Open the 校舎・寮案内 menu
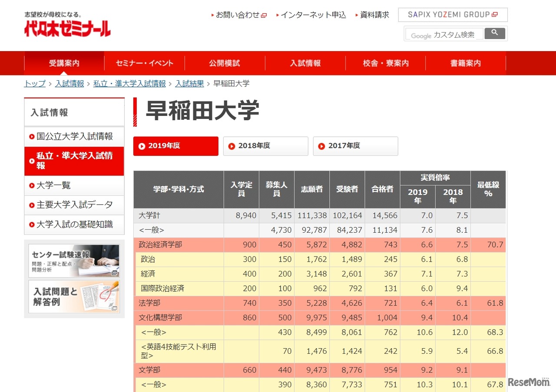The image size is (556, 392). (x=386, y=63)
